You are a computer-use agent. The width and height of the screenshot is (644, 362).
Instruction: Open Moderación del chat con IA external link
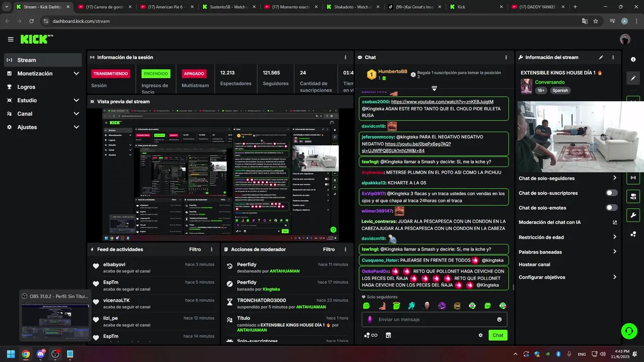615,222
